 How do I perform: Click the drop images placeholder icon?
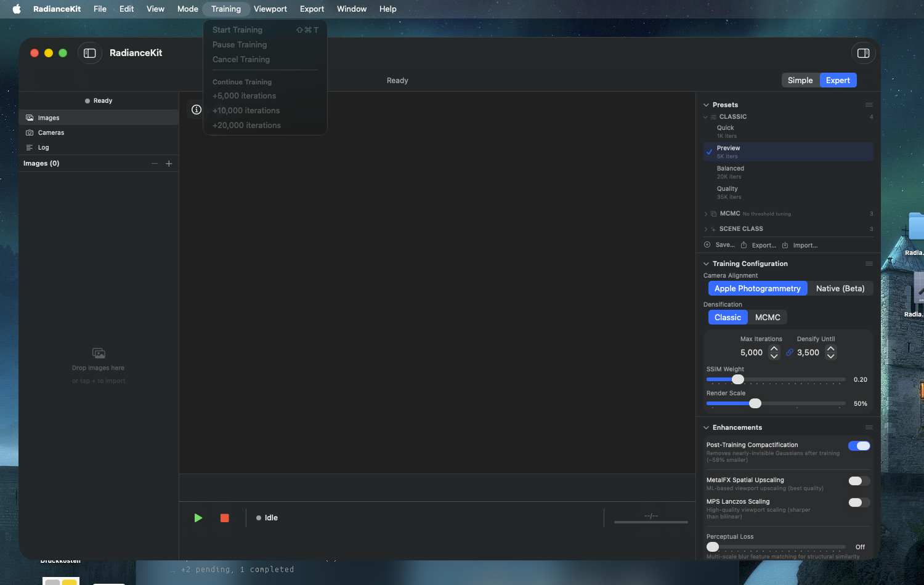(99, 353)
